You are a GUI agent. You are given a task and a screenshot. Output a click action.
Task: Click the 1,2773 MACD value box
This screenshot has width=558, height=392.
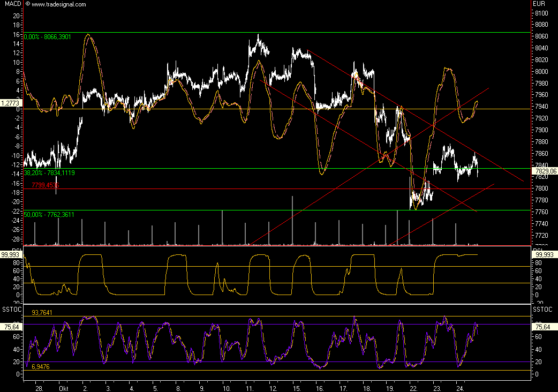click(11, 102)
